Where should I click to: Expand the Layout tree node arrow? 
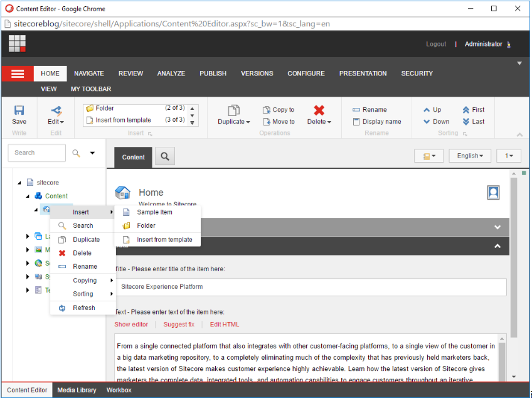tap(28, 236)
